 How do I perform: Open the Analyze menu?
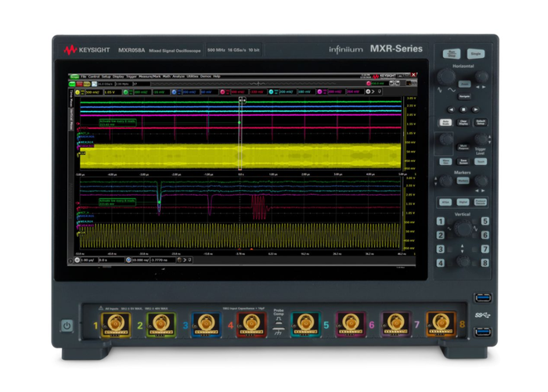click(x=178, y=76)
